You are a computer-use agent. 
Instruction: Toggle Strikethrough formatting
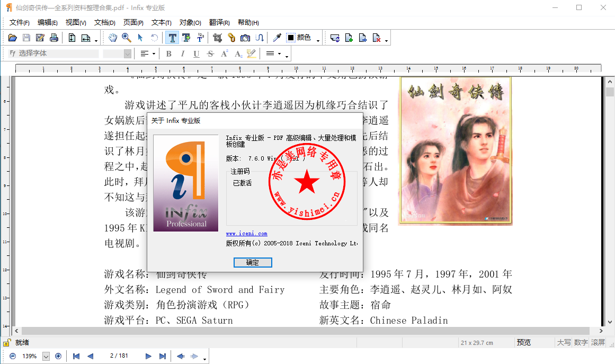tap(210, 54)
